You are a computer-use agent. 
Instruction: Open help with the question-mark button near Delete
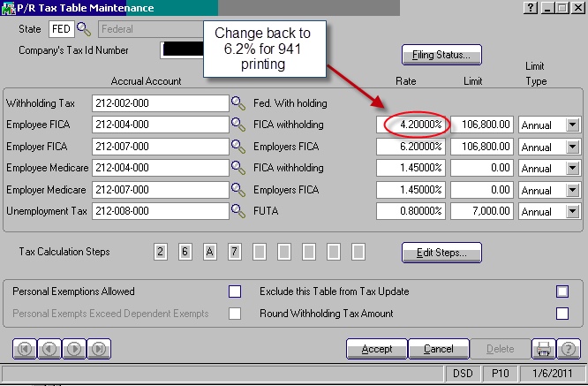569,349
